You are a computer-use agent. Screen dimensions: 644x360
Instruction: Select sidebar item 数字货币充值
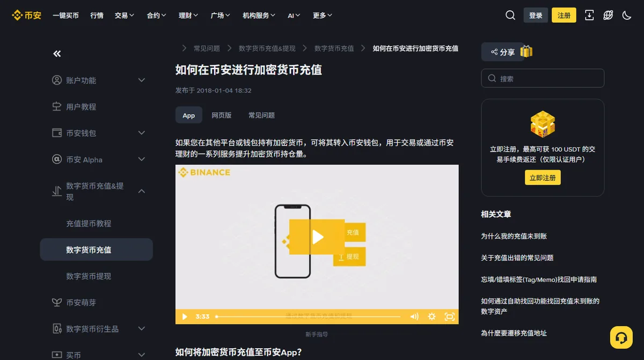(97, 249)
